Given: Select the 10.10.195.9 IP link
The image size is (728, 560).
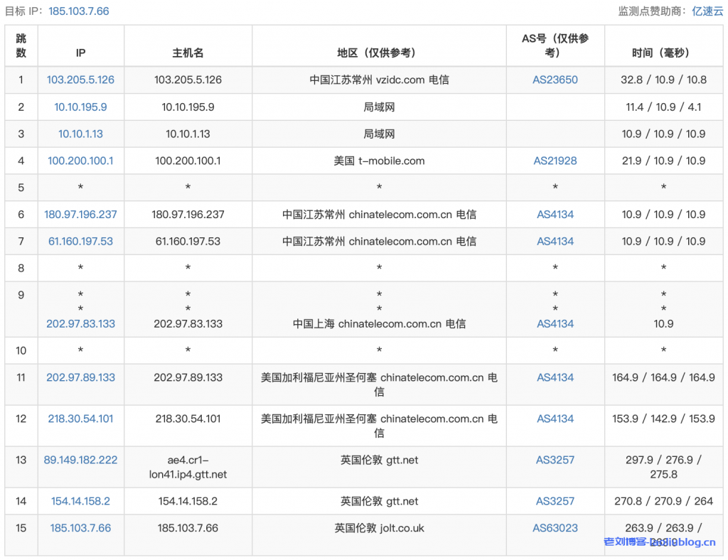Looking at the screenshot, I should (80, 107).
